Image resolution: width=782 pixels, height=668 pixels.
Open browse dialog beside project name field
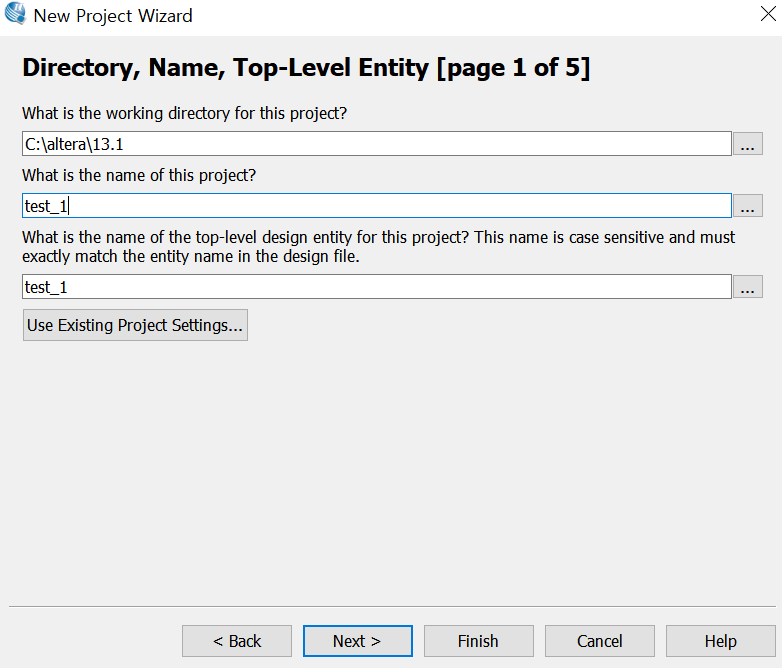747,206
